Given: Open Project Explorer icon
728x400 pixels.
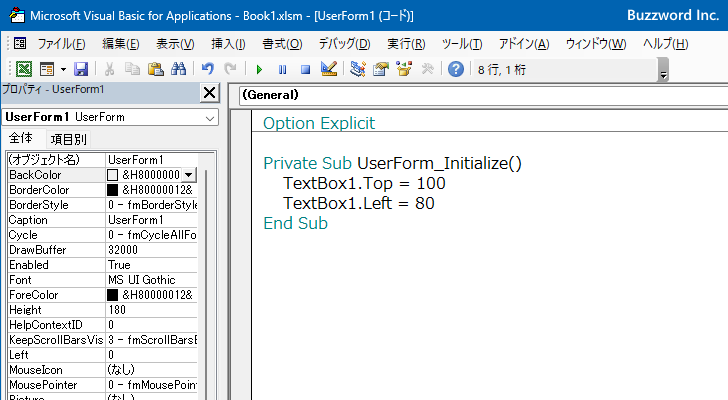Looking at the screenshot, I should click(358, 69).
